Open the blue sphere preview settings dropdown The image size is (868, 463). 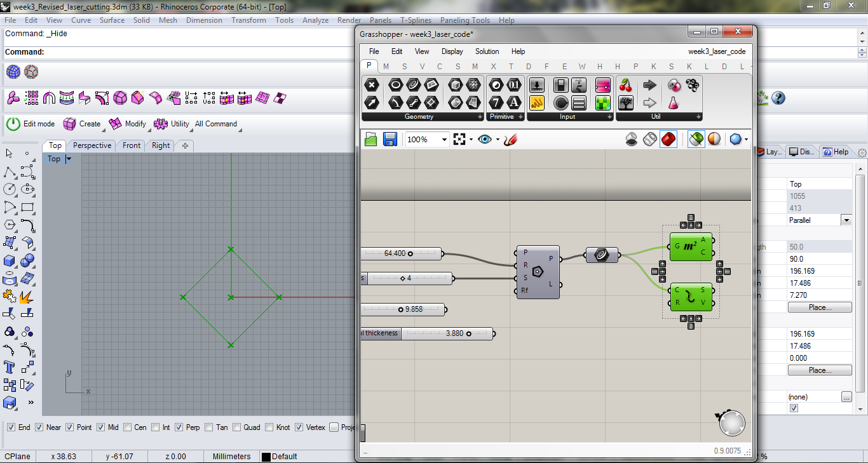pyautogui.click(x=746, y=139)
